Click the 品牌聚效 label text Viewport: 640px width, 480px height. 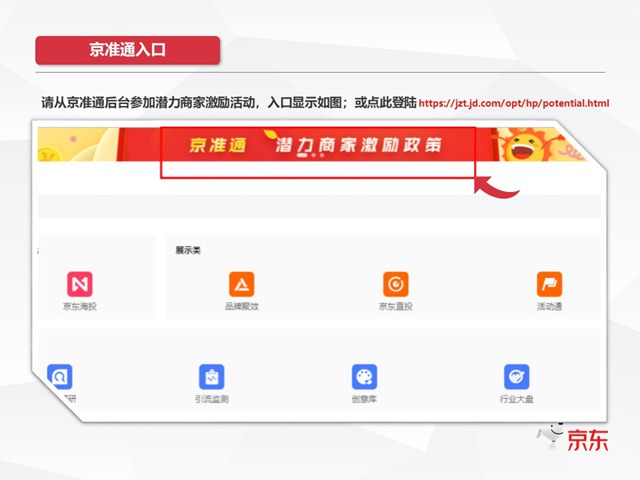pos(242,306)
